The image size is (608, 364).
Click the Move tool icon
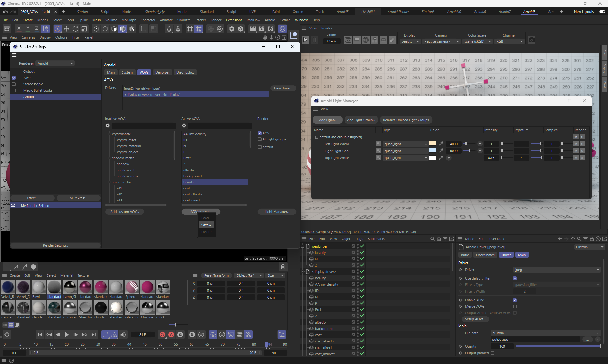pyautogui.click(x=66, y=29)
